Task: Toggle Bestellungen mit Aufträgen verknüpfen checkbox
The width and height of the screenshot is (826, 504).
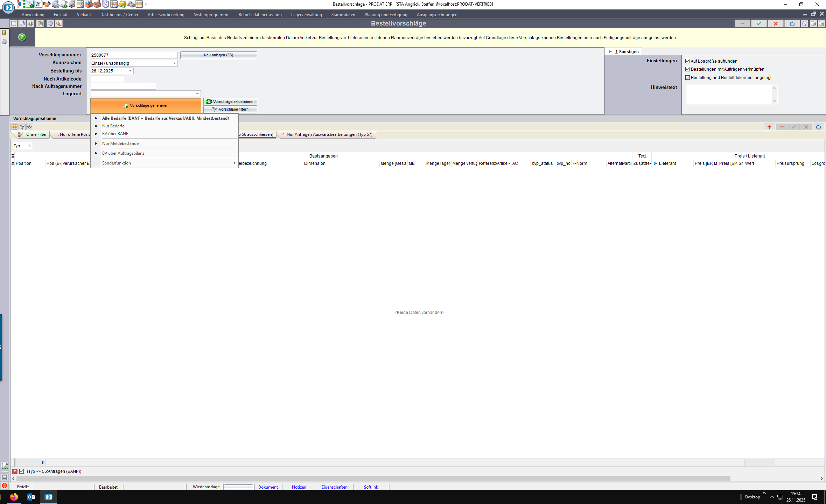Action: (688, 69)
